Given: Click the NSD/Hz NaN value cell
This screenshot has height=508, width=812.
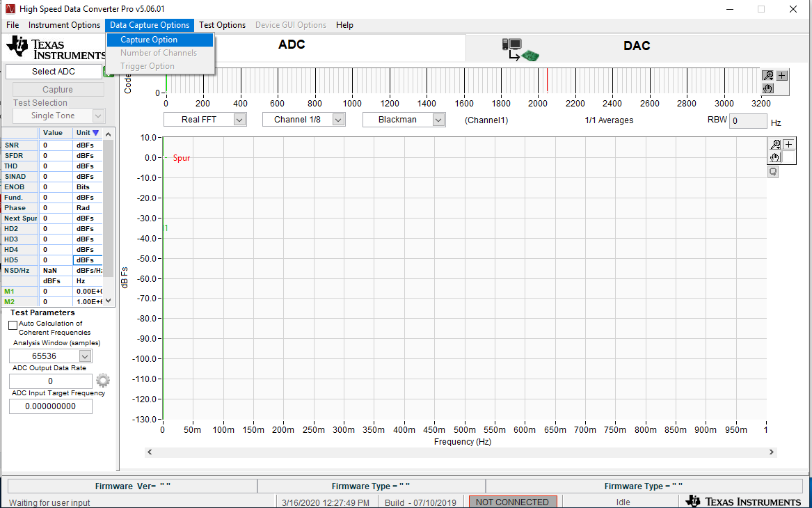Looking at the screenshot, I should click(56, 270).
